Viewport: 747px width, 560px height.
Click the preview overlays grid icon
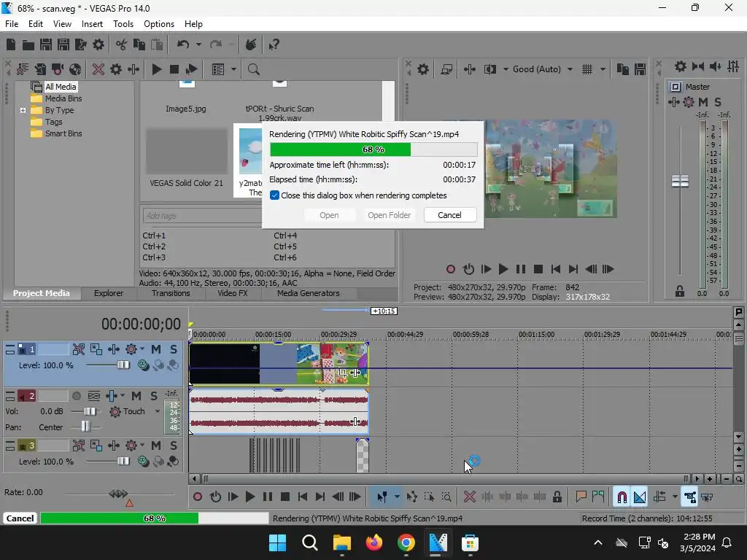[x=587, y=69]
